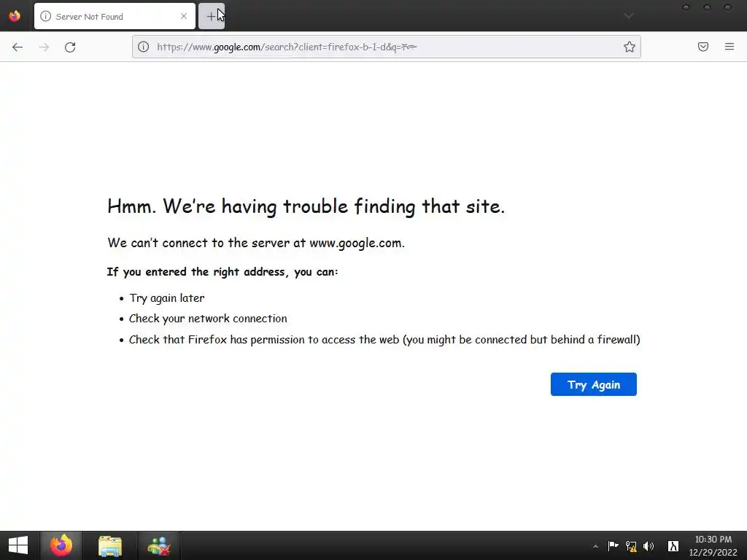Open the Action Center flag icon
Image resolution: width=747 pixels, height=560 pixels.
[613, 546]
